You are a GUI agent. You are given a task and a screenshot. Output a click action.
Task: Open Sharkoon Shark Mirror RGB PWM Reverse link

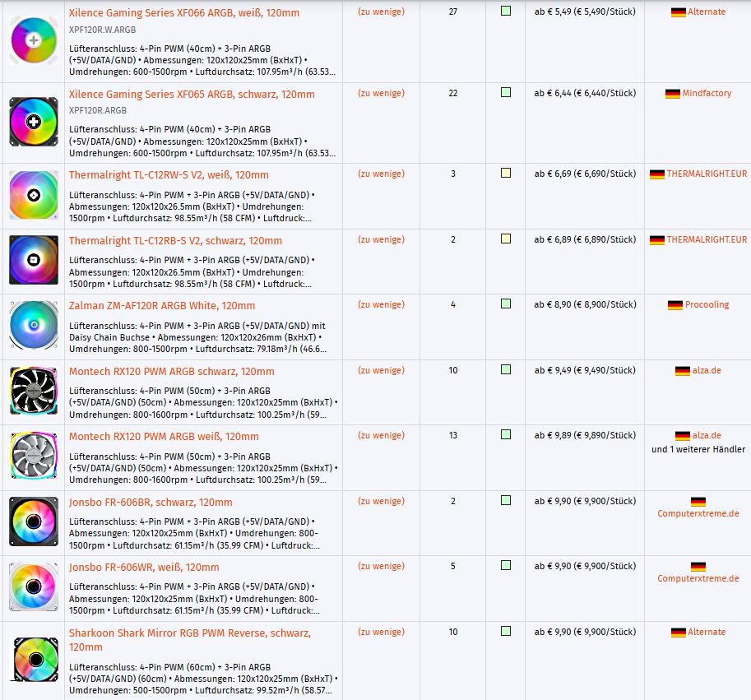(x=190, y=640)
